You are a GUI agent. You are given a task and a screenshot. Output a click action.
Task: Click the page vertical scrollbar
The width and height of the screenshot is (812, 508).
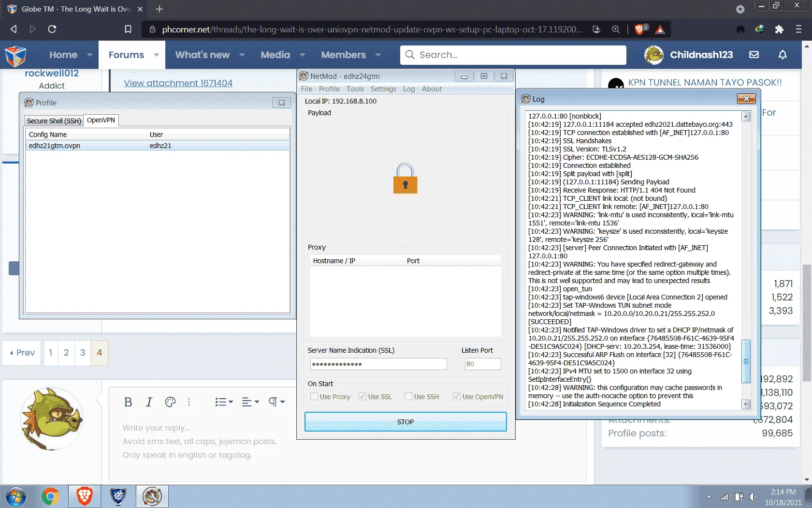coord(807,322)
